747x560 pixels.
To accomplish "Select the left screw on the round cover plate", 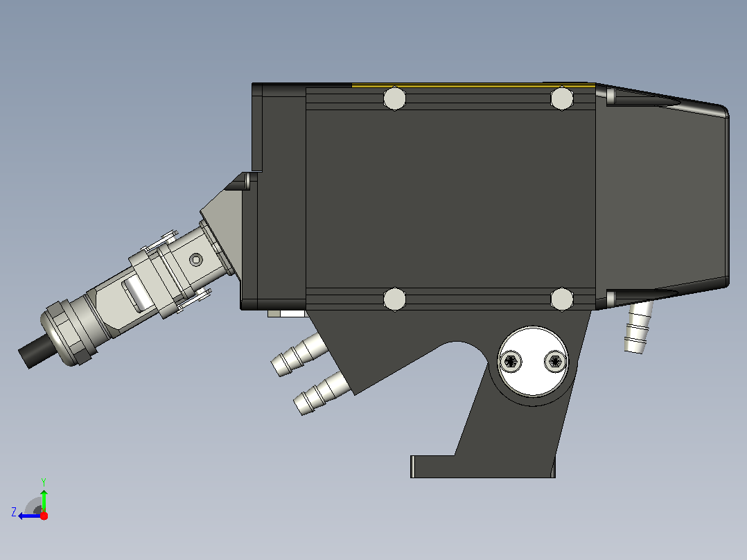I will click(x=511, y=361).
